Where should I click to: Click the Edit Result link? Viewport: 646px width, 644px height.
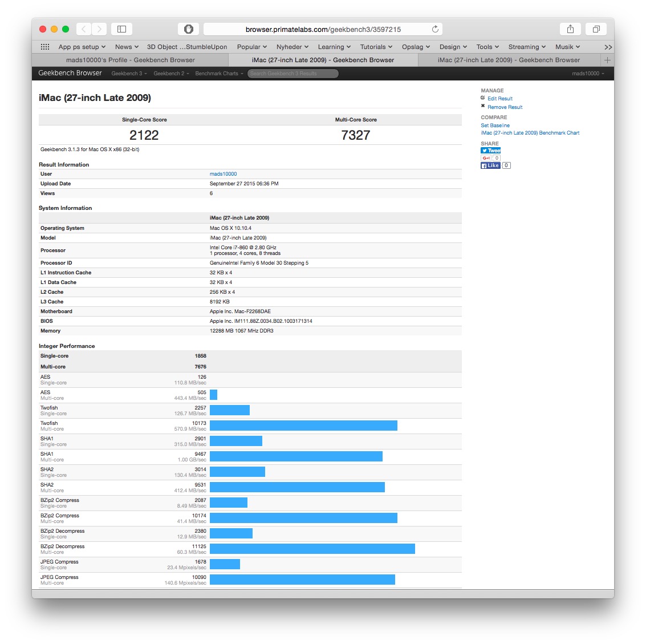coord(499,99)
